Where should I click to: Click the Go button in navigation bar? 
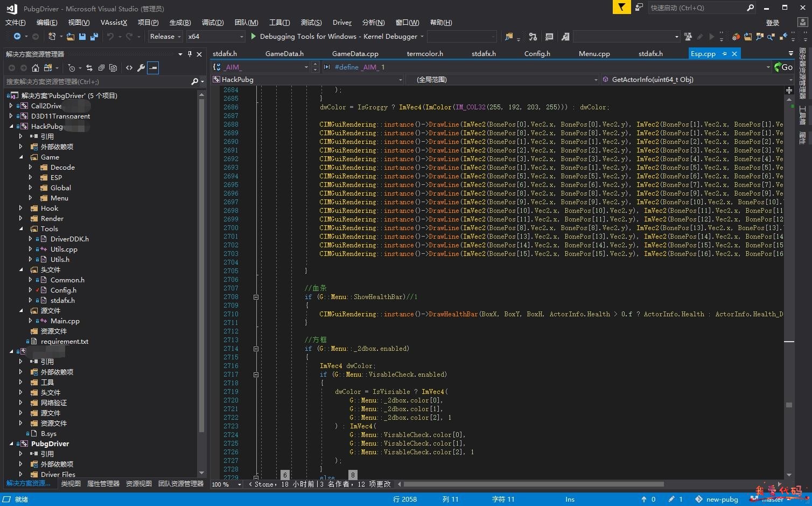pyautogui.click(x=783, y=67)
